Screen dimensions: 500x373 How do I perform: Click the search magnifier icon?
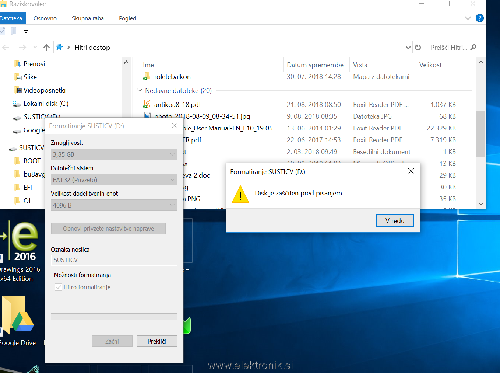point(473,47)
